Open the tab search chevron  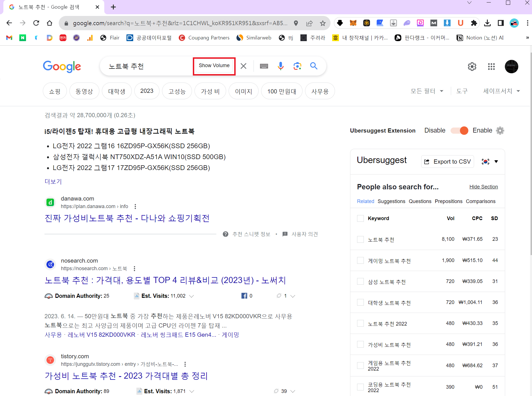[470, 3]
